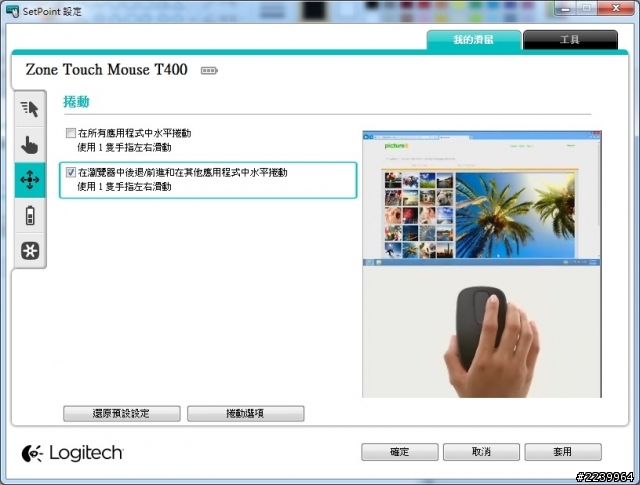
Task: Open the asterisk-marked settings sidebar icon
Action: pyautogui.click(x=30, y=251)
